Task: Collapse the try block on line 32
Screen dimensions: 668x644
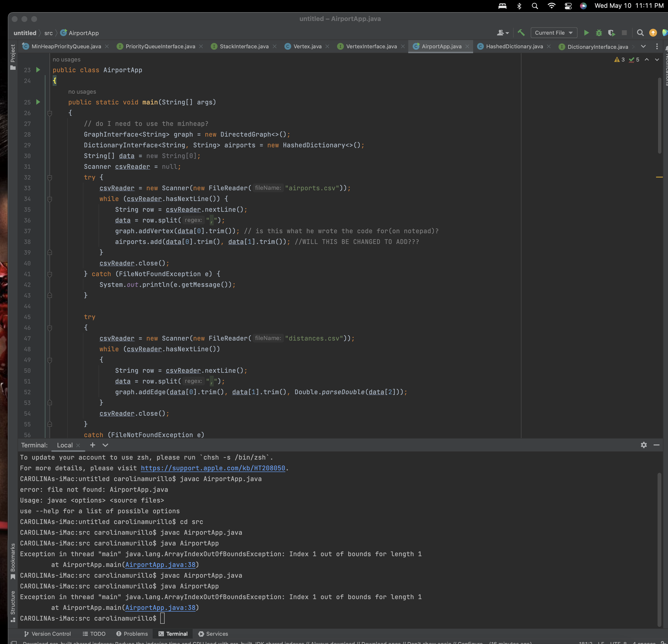Action: [x=50, y=178]
